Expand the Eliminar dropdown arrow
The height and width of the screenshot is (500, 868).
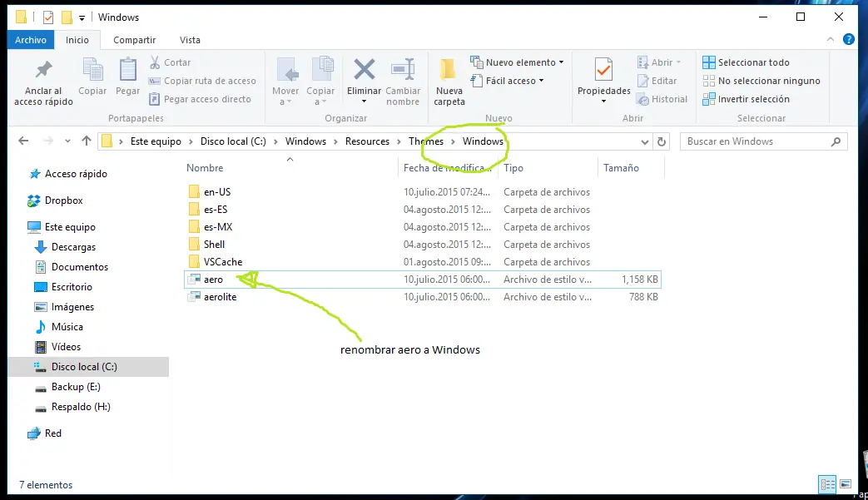click(x=365, y=101)
